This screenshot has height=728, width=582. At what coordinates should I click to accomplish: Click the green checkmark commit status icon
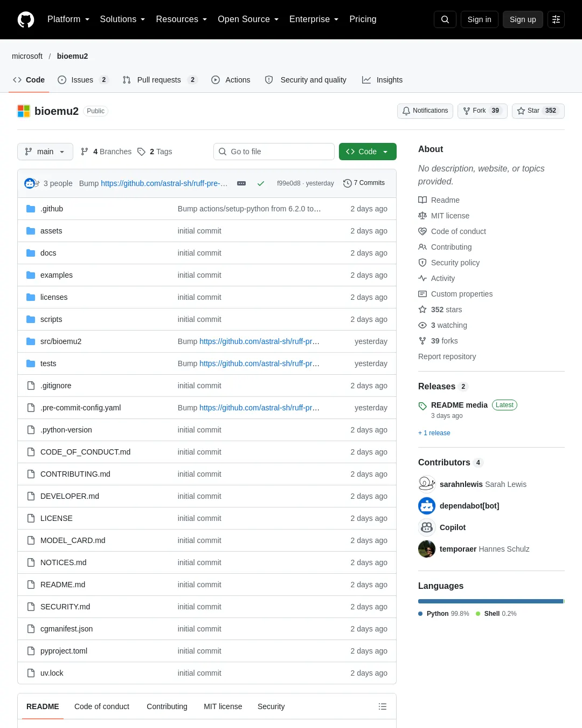261,183
